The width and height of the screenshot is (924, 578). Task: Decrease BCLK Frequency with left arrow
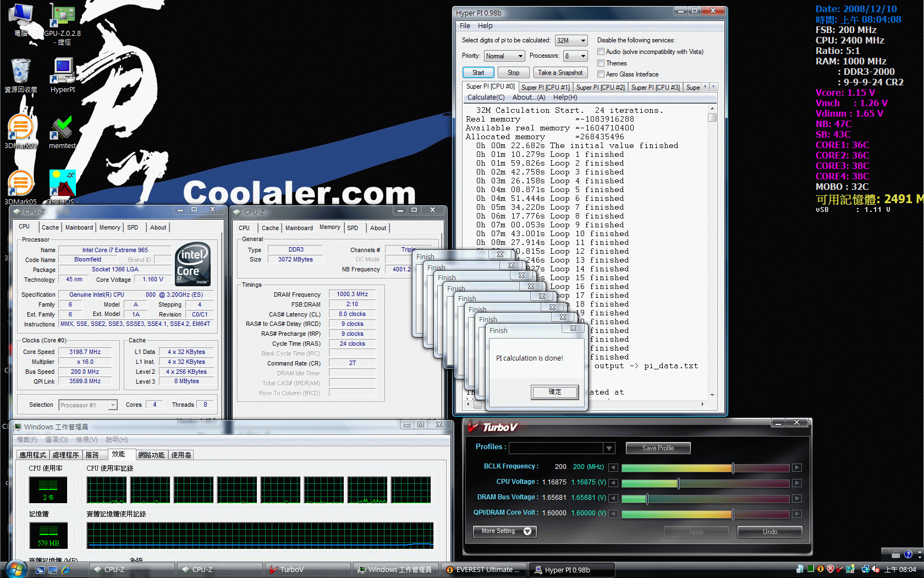[613, 467]
